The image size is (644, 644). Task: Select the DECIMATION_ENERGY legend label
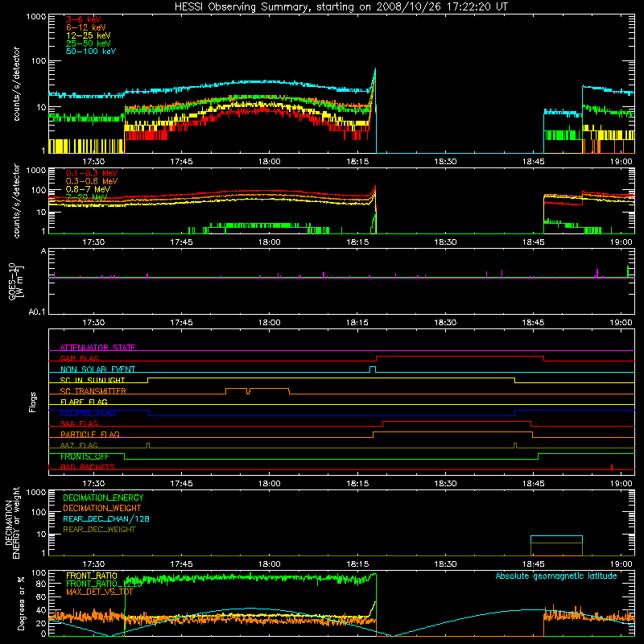[103, 497]
